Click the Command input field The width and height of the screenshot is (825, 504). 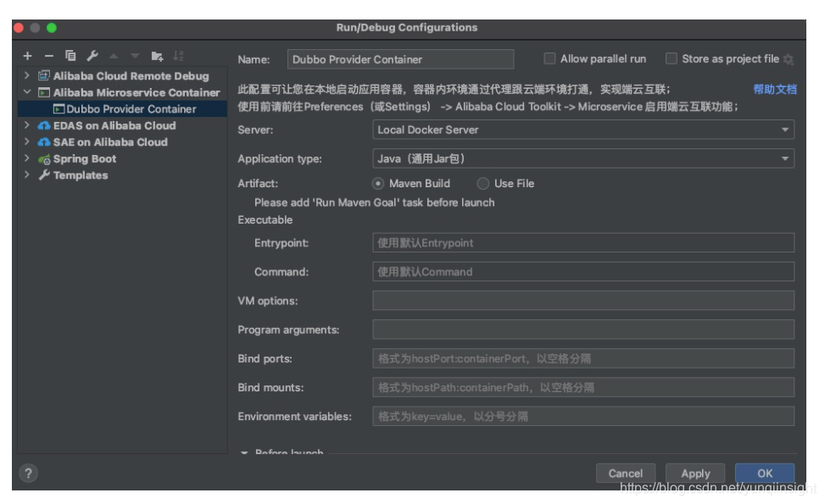pyautogui.click(x=583, y=272)
